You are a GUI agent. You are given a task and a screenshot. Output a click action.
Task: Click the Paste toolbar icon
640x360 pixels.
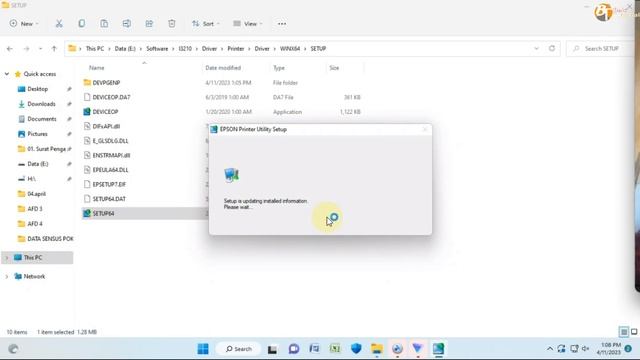(x=104, y=24)
